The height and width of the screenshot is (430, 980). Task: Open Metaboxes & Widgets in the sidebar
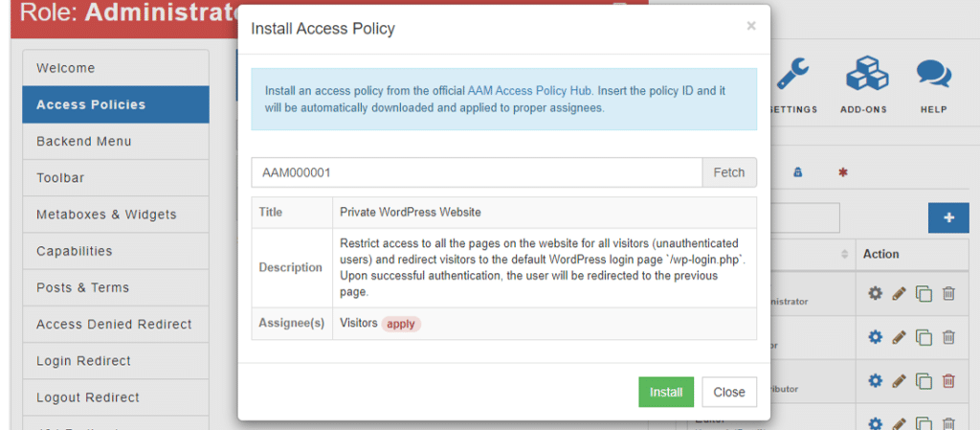click(x=115, y=215)
